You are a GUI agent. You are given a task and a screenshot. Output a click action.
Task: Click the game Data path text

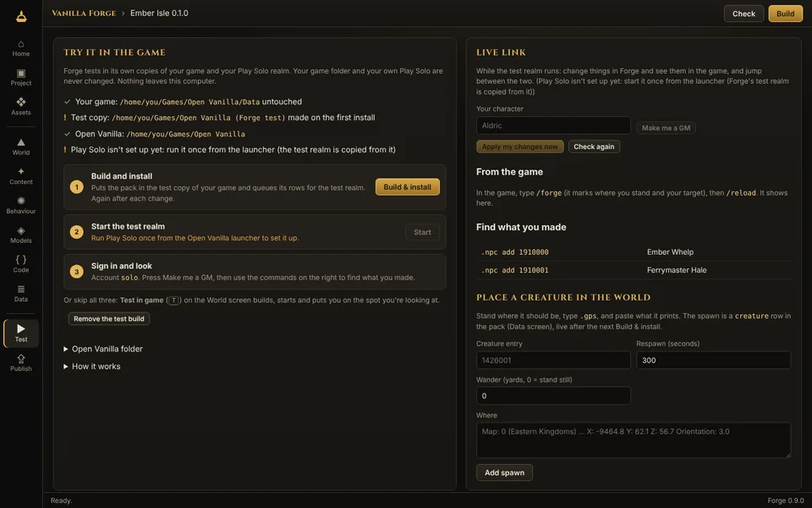coord(189,102)
